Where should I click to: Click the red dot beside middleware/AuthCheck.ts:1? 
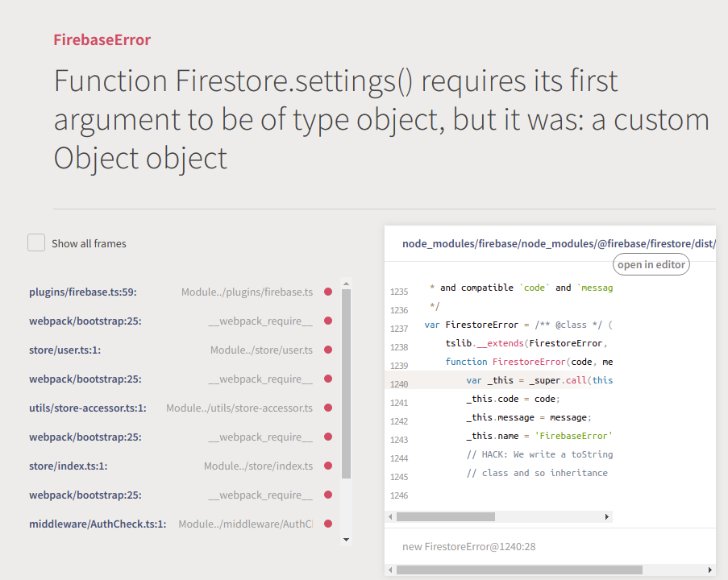point(327,524)
